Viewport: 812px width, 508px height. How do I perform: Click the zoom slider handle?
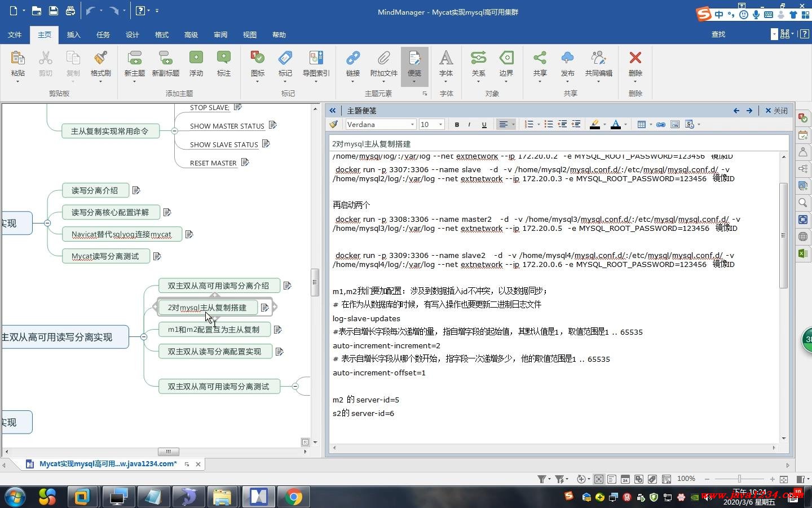point(739,479)
